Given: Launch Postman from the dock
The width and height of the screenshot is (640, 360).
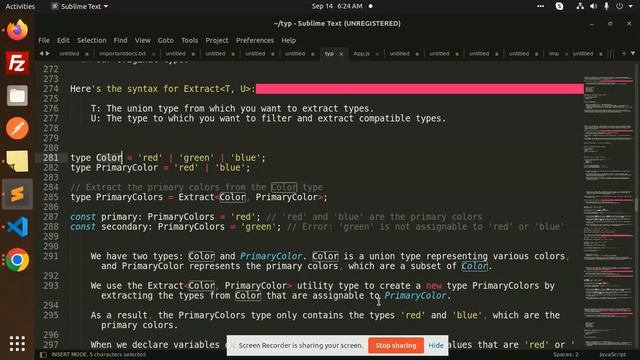Looking at the screenshot, I should pos(17,129).
